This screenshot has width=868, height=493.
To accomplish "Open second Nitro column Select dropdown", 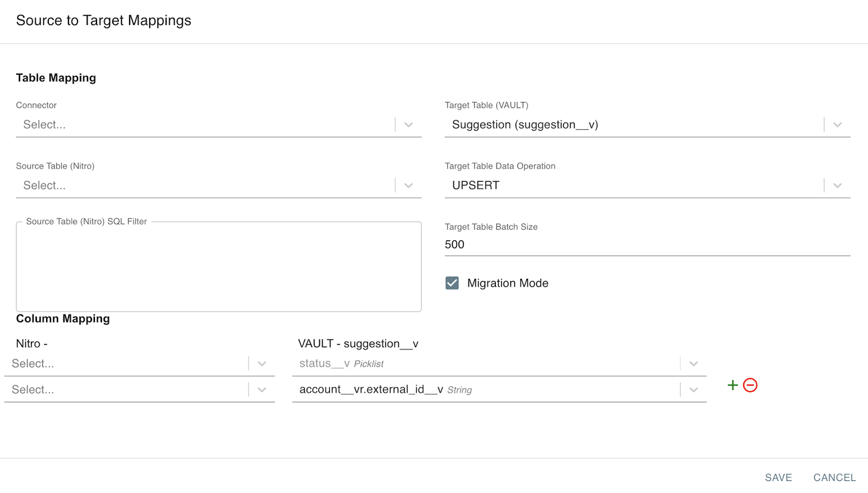I will [x=261, y=389].
